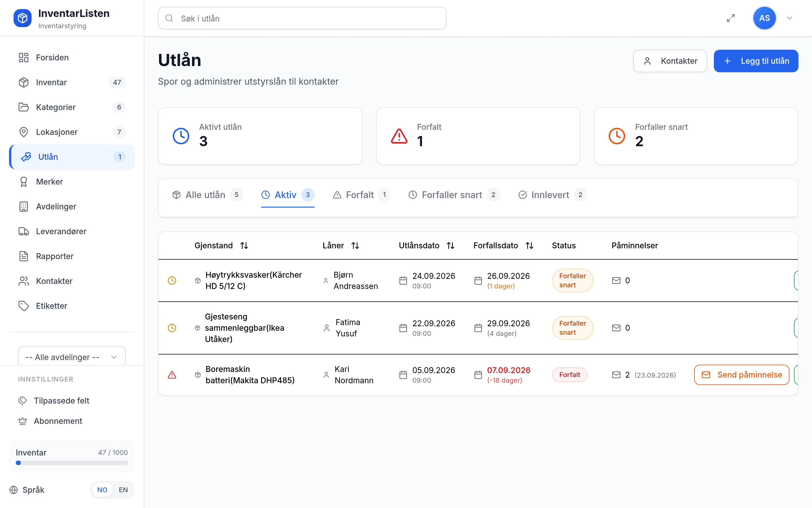The width and height of the screenshot is (812, 508).
Task: Open Leverandører in the sidebar
Action: [72, 231]
